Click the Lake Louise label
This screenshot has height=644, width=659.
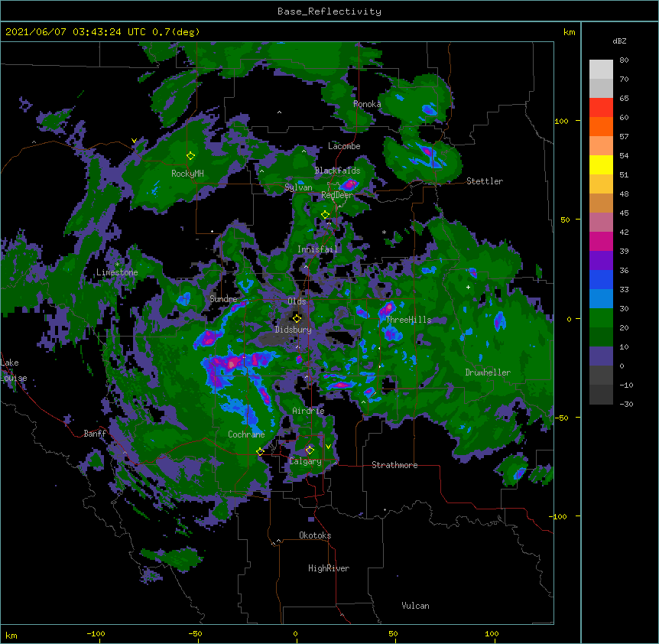tap(14, 370)
